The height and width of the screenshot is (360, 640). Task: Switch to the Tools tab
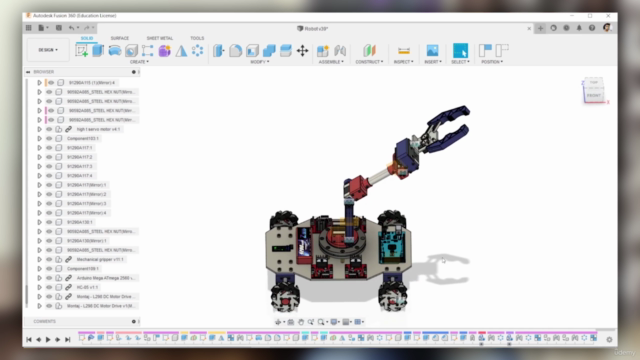point(197,38)
